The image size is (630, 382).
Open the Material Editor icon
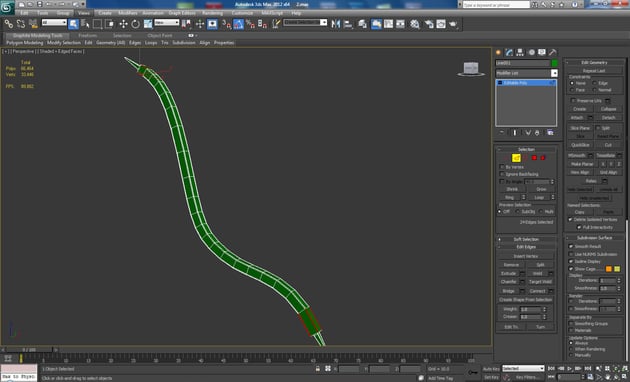[x=415, y=24]
